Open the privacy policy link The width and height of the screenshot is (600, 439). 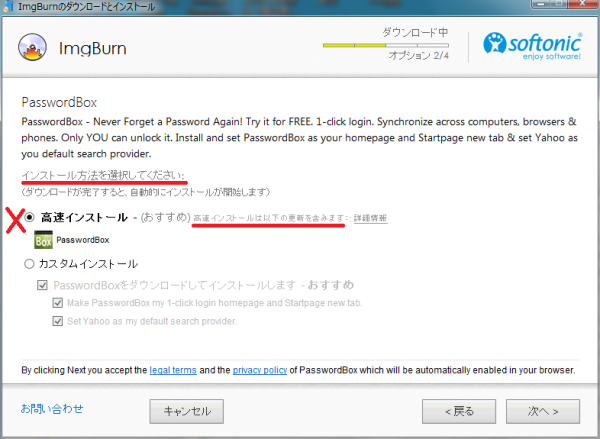[260, 370]
